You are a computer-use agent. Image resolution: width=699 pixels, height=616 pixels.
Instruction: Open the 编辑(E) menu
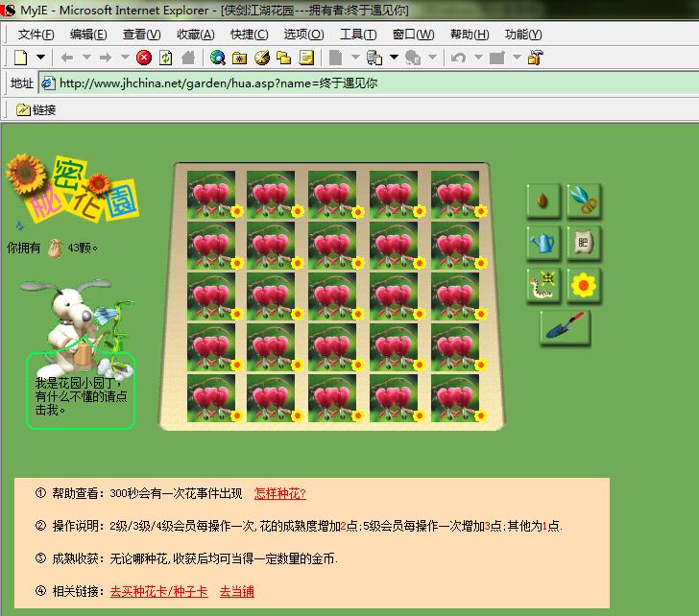(x=88, y=35)
